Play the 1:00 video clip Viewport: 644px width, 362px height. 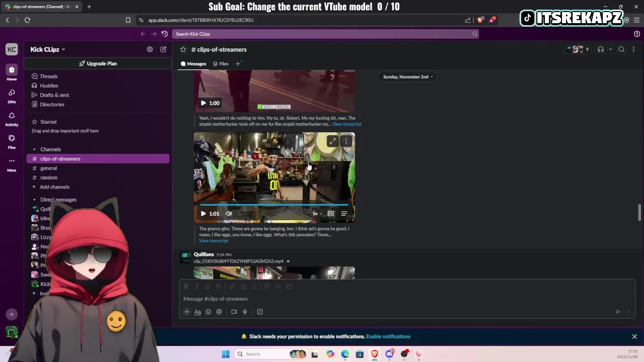(203, 103)
